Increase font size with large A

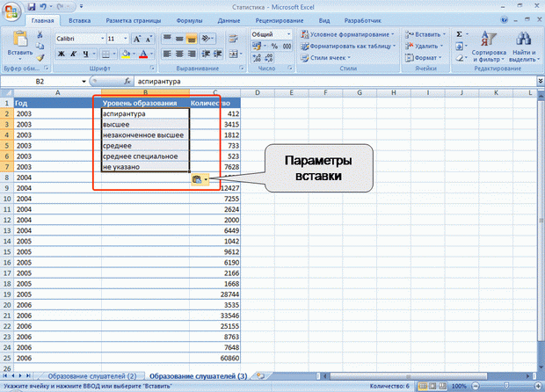coord(137,39)
